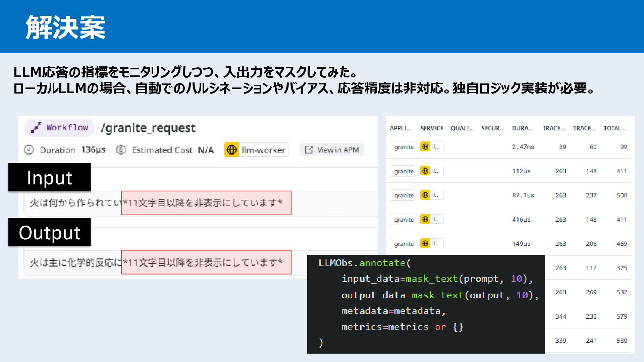Click the llm-worker globe service icon
The height and width of the screenshot is (362, 644).
click(x=231, y=150)
